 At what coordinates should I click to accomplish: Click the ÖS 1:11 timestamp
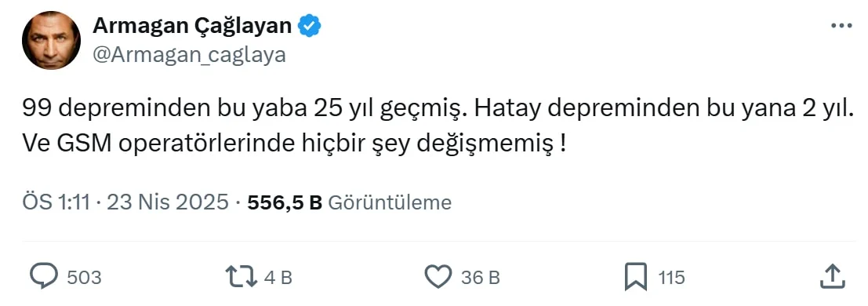[x=56, y=203]
